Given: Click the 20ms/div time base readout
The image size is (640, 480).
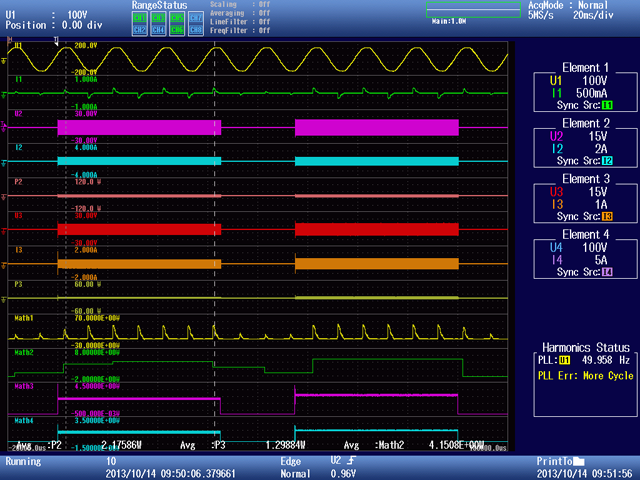Looking at the screenshot, I should click(x=593, y=16).
